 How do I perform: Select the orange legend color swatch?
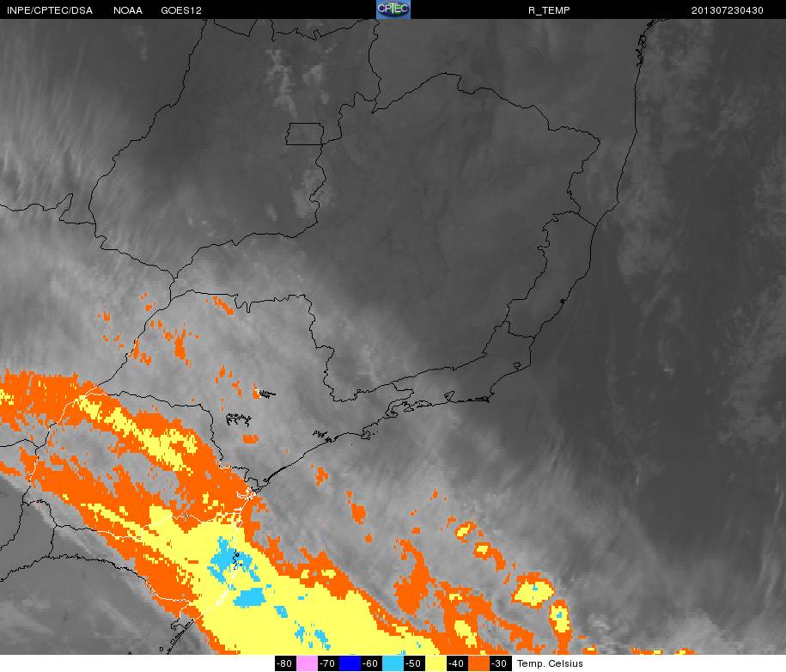tap(478, 663)
